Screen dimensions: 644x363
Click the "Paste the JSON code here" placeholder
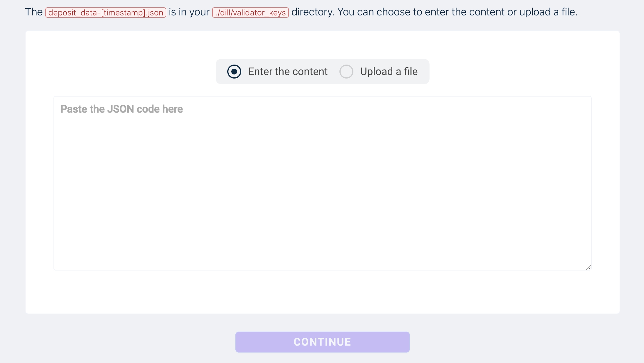click(x=121, y=109)
